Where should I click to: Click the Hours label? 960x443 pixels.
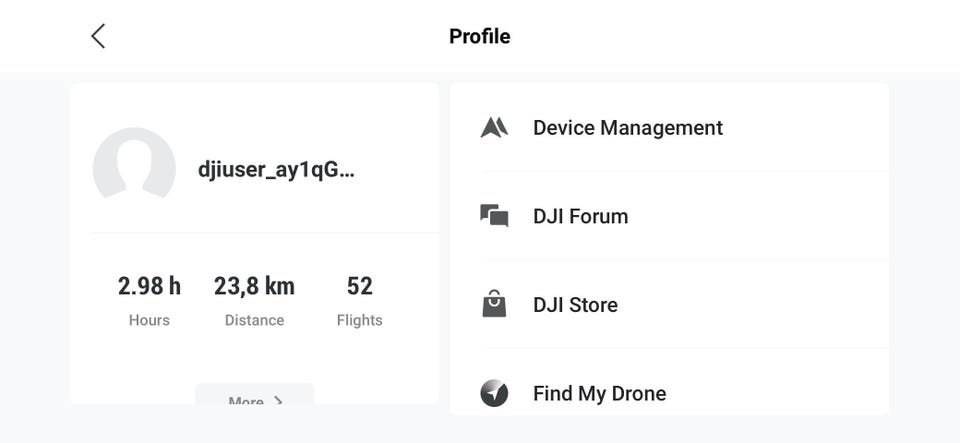[149, 320]
